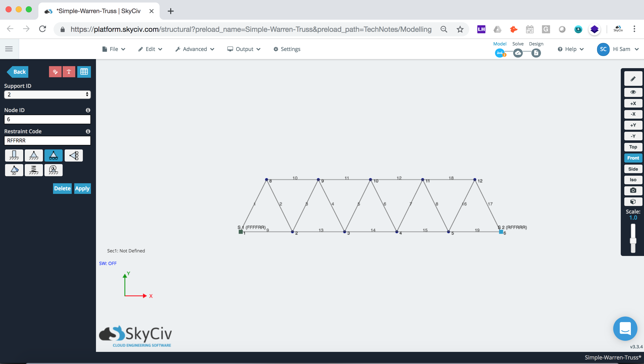Click the Apply button for support
Viewport: 644px width, 364px height.
point(82,188)
